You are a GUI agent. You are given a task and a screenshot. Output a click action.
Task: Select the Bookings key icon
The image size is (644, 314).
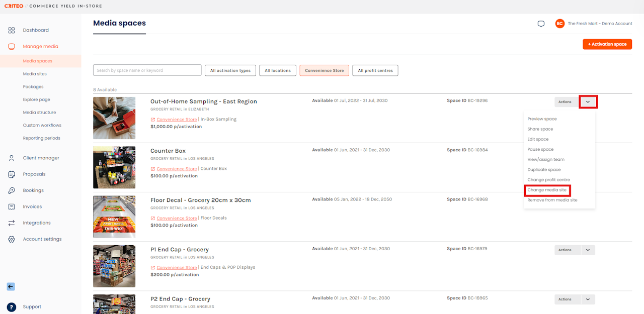(12, 190)
